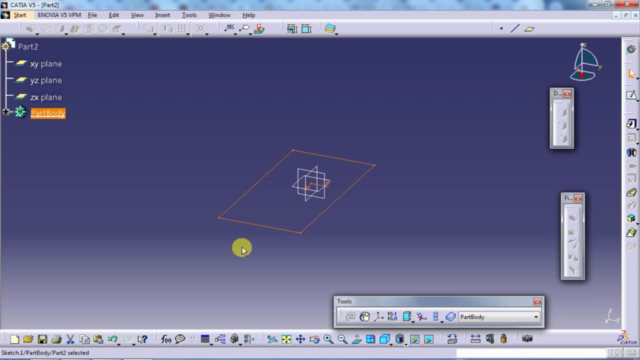This screenshot has width=640, height=360.
Task: Click the Isometric View cube icon
Action: (384, 339)
